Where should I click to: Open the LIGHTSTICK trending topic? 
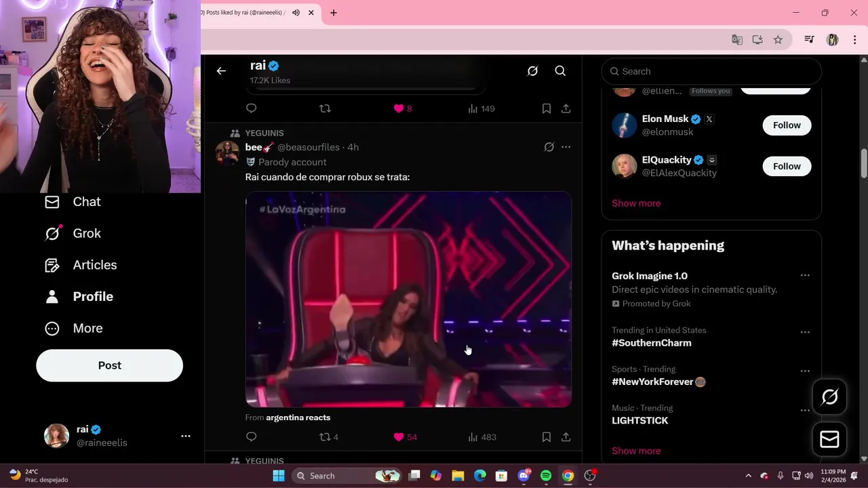(639, 421)
